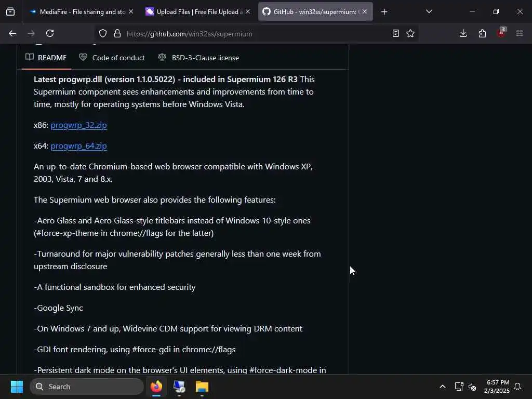Image resolution: width=532 pixels, height=399 pixels.
Task: Open File Explorer from the taskbar
Action: (202, 387)
